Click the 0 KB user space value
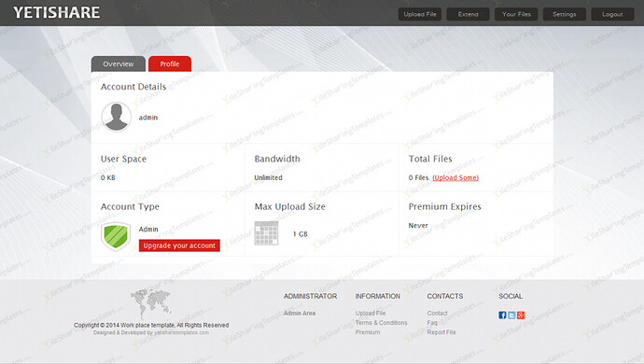Screen dimensions: 644x364 pos(108,178)
